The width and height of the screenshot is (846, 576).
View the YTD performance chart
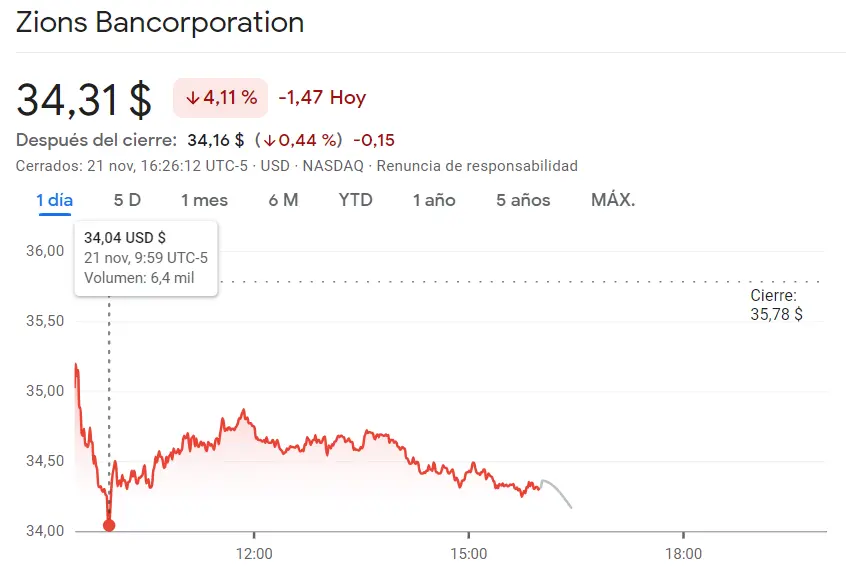pyautogui.click(x=355, y=200)
